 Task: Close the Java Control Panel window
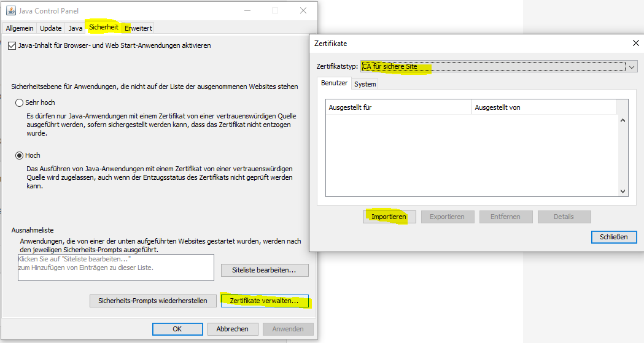click(x=303, y=10)
